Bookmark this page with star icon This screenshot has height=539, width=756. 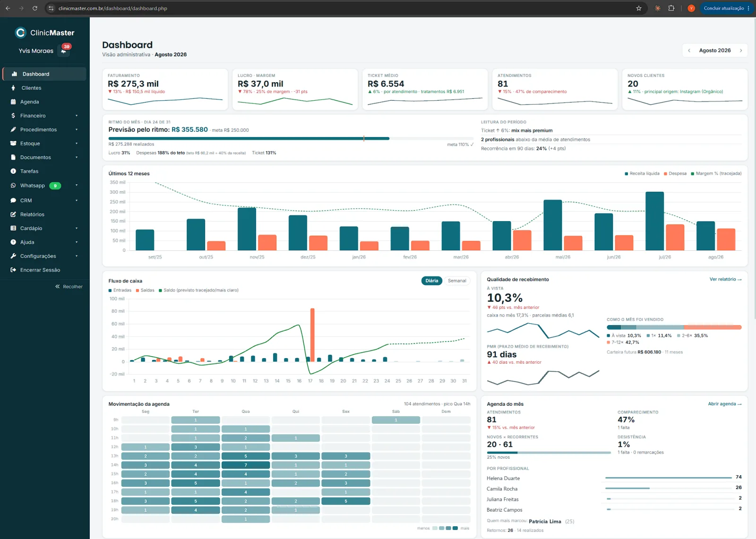click(639, 8)
